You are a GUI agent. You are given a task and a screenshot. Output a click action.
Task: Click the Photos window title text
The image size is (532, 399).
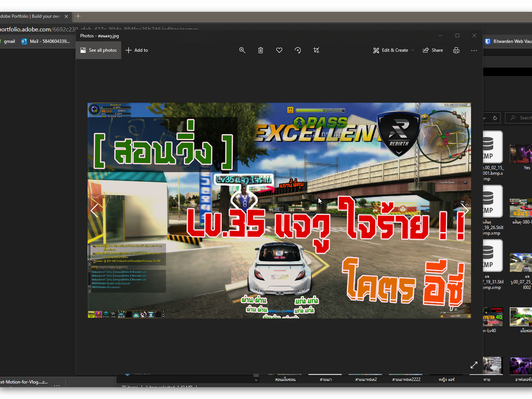(99, 36)
